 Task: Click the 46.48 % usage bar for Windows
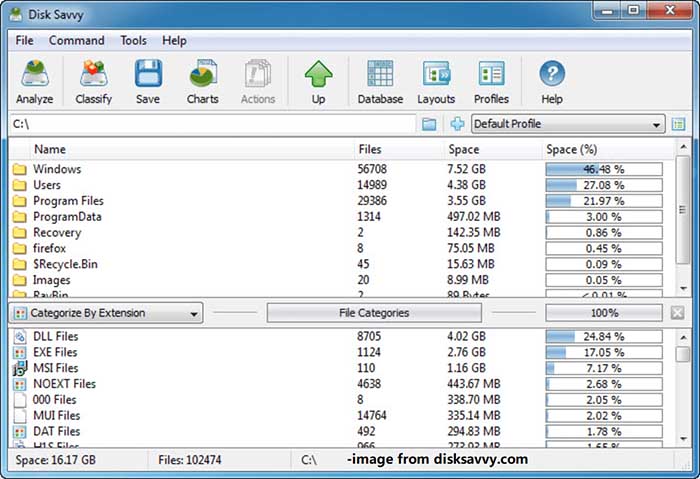(x=604, y=169)
